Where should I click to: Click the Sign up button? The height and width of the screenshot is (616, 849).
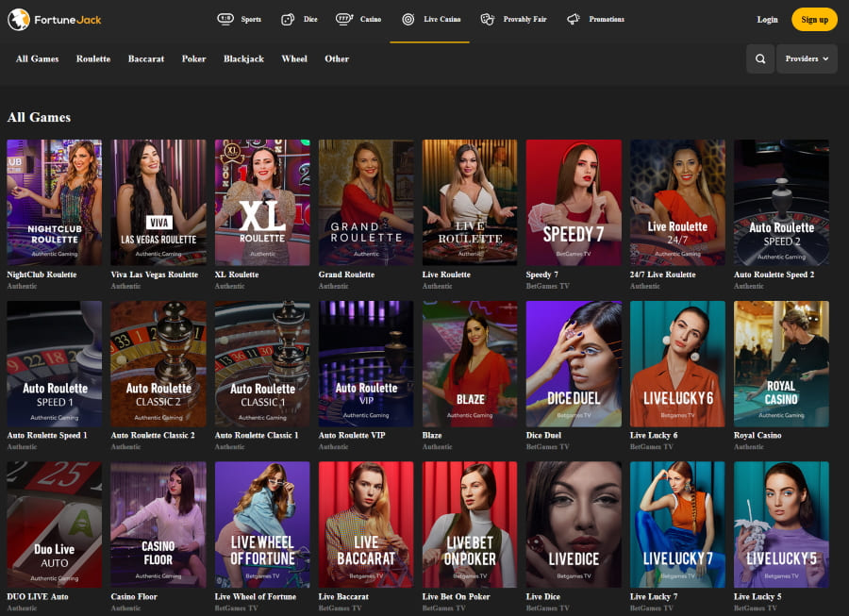click(x=814, y=20)
